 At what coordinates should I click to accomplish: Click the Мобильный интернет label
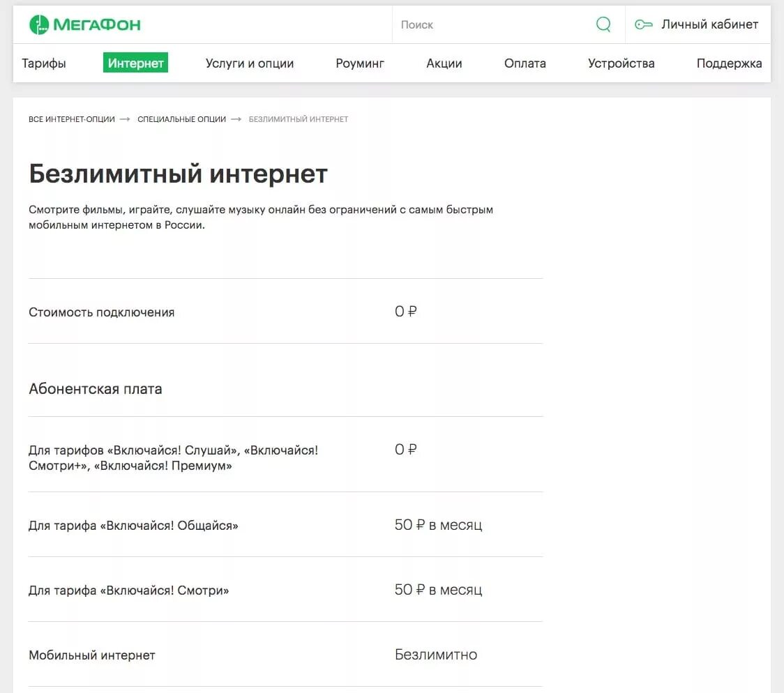point(92,655)
